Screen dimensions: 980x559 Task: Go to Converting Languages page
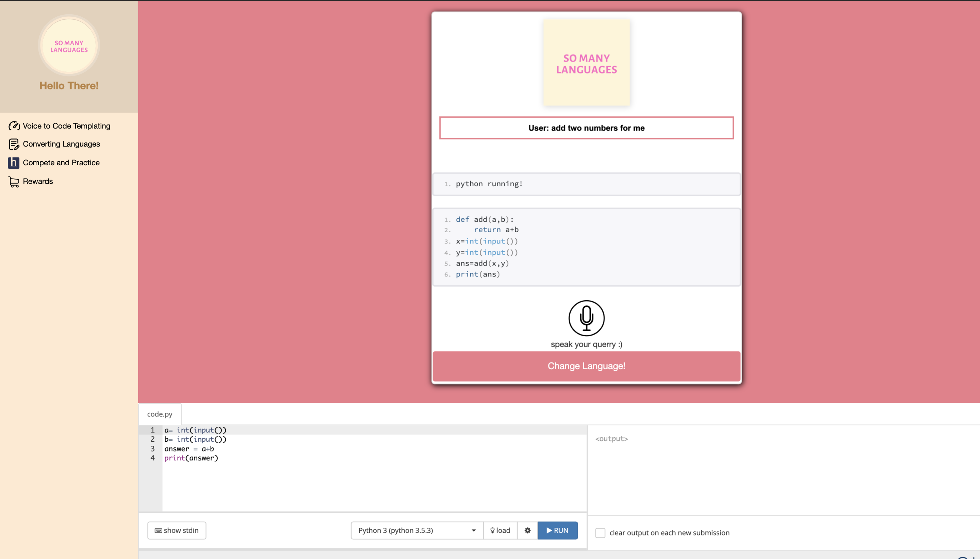pyautogui.click(x=62, y=144)
